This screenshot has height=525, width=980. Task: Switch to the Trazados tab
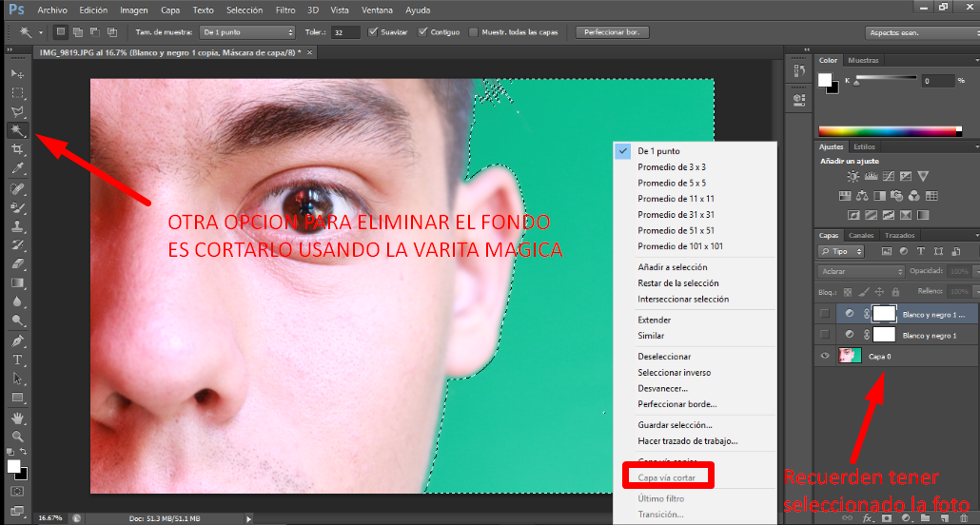point(899,236)
